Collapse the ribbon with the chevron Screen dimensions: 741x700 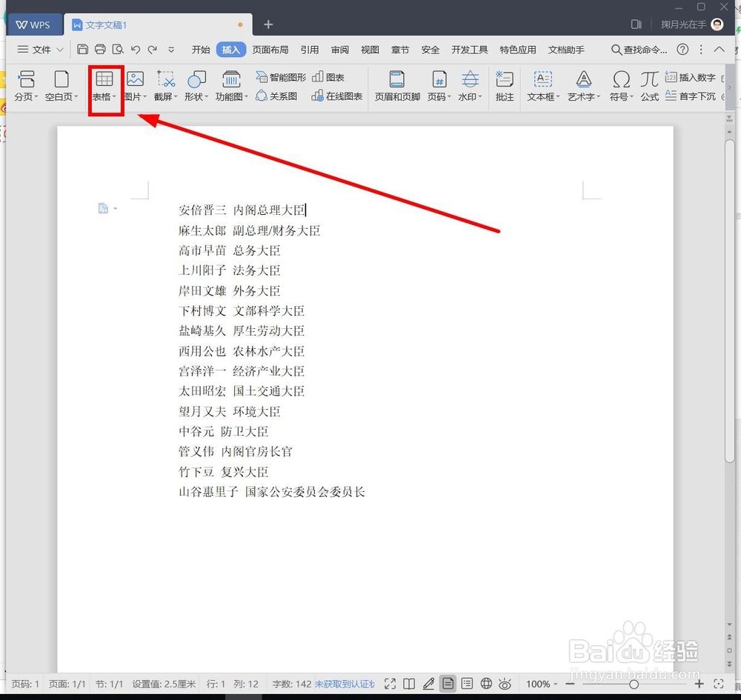tap(719, 49)
